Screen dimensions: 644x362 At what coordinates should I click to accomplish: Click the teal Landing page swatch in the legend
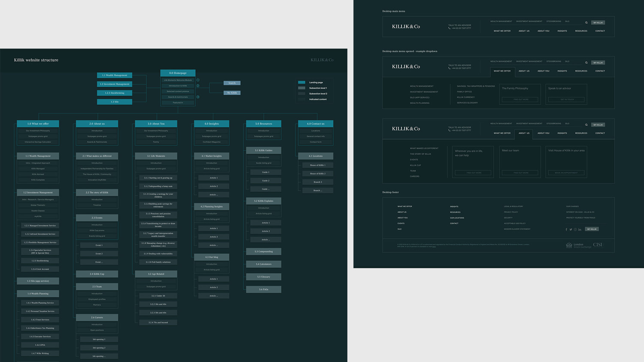[x=302, y=82]
